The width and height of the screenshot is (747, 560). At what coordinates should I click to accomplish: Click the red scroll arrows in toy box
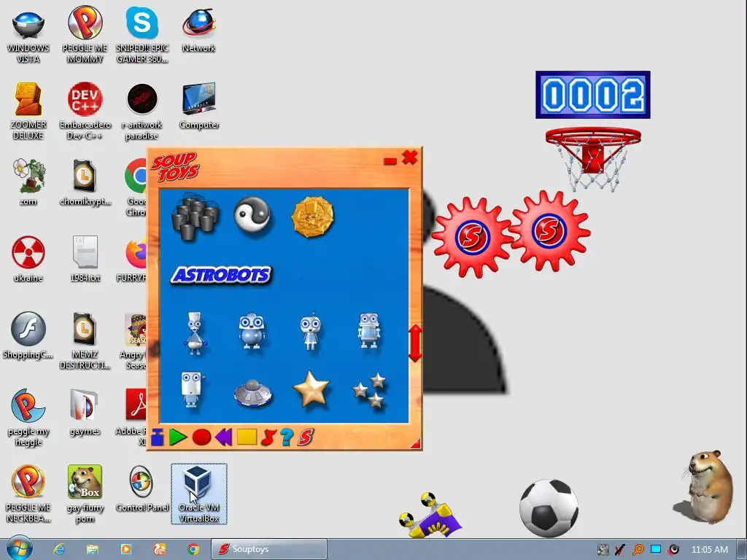pyautogui.click(x=415, y=343)
